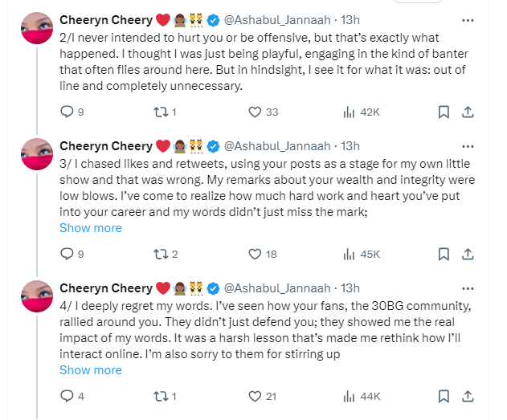507x420 pixels.
Task: Bookmark the 2/ tweet
Action: (443, 112)
